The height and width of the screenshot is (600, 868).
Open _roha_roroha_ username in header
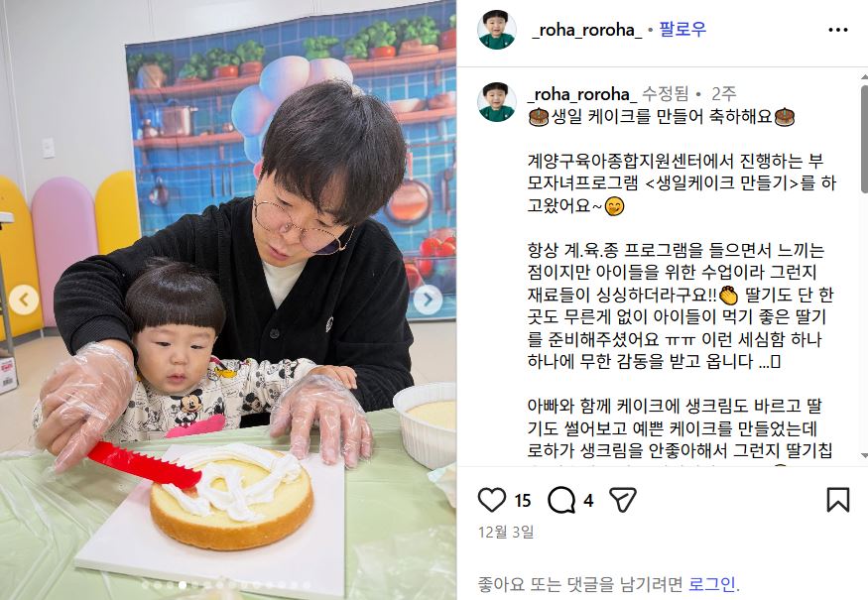(587, 30)
